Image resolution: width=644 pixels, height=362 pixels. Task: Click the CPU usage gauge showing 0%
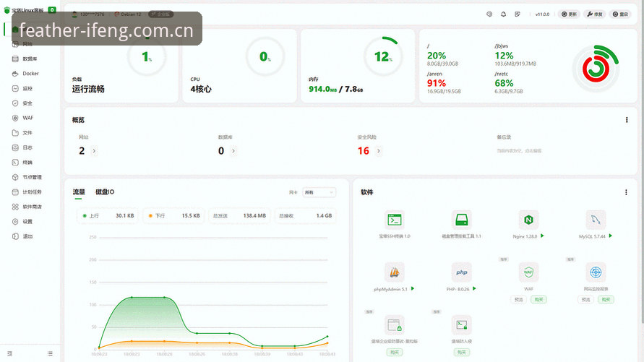pos(265,56)
